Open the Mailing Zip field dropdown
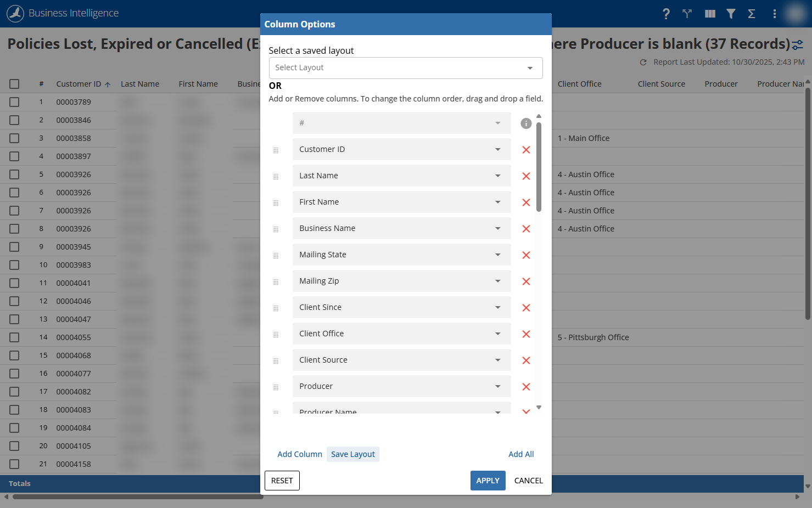 click(x=401, y=281)
